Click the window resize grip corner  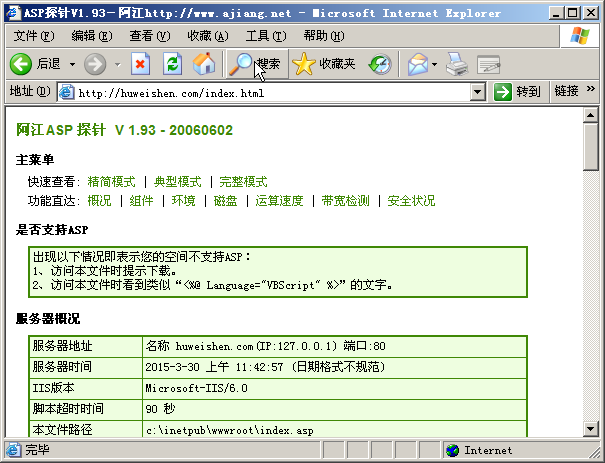pyautogui.click(x=595, y=452)
